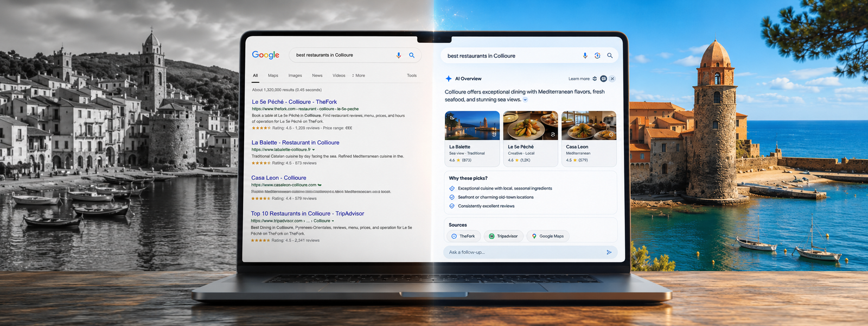Open the La Balette photo thumbnail
The height and width of the screenshot is (326, 868).
tap(472, 126)
